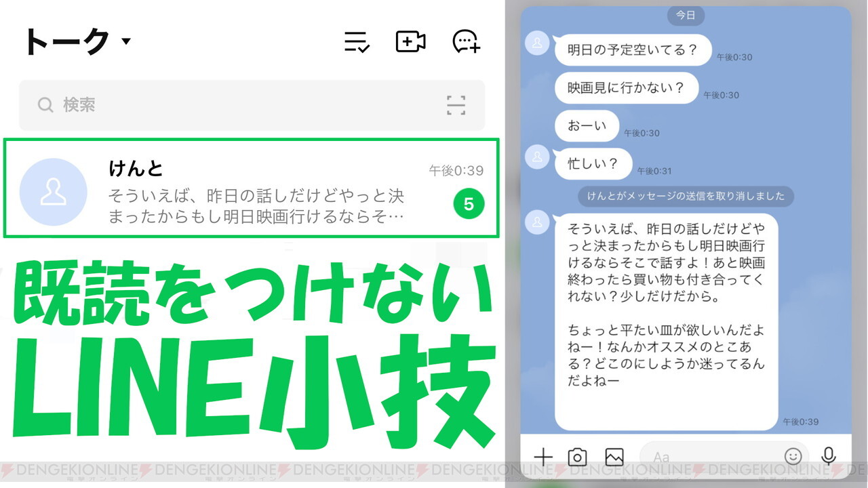Click notice けんとがメッセージの送信を取り消しました
The image size is (868, 488).
click(686, 196)
